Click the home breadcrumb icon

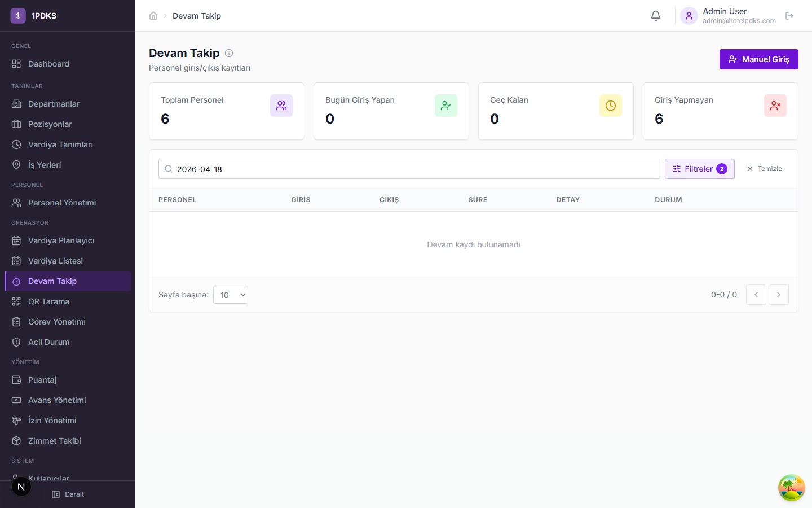point(153,16)
